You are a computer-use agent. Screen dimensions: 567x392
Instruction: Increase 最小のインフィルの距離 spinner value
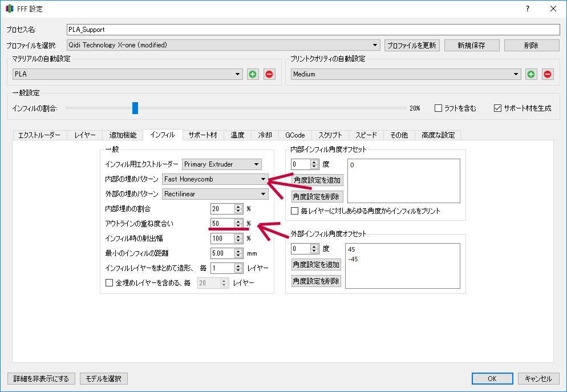(x=238, y=250)
